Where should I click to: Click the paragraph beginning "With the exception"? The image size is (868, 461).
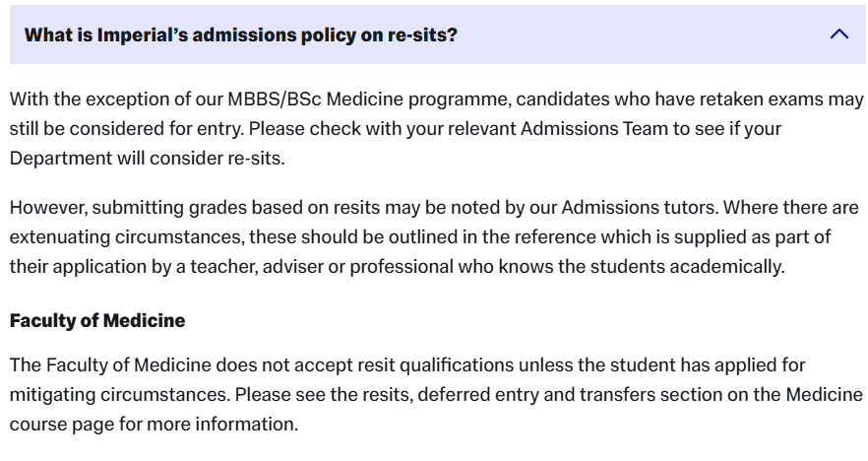tap(437, 128)
